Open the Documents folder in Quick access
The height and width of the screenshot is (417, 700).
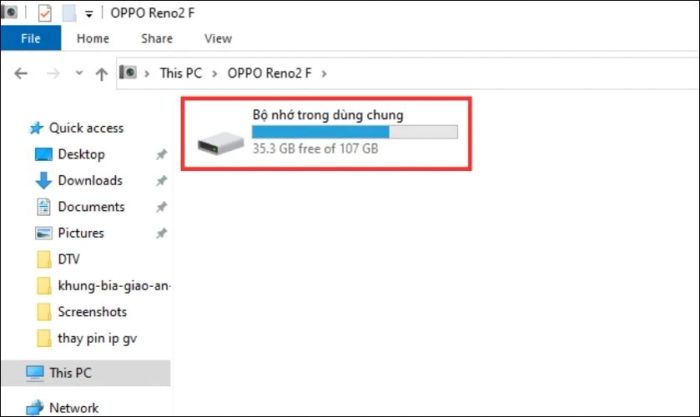pos(90,207)
